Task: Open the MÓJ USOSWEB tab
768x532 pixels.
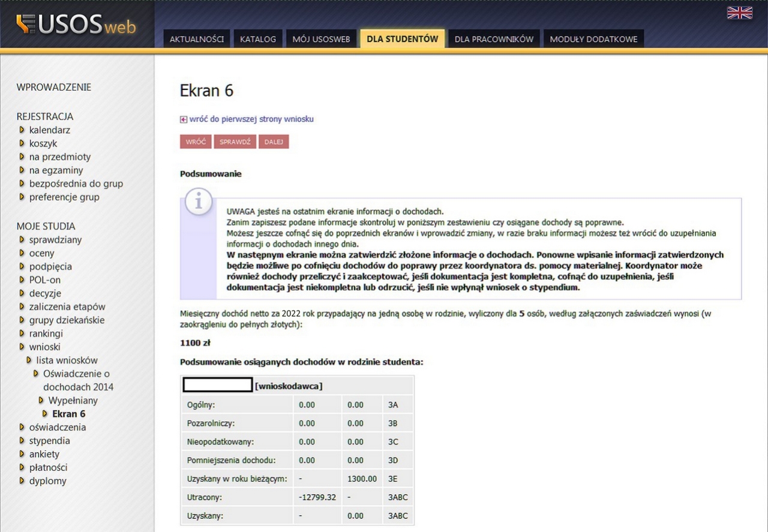Action: point(321,39)
